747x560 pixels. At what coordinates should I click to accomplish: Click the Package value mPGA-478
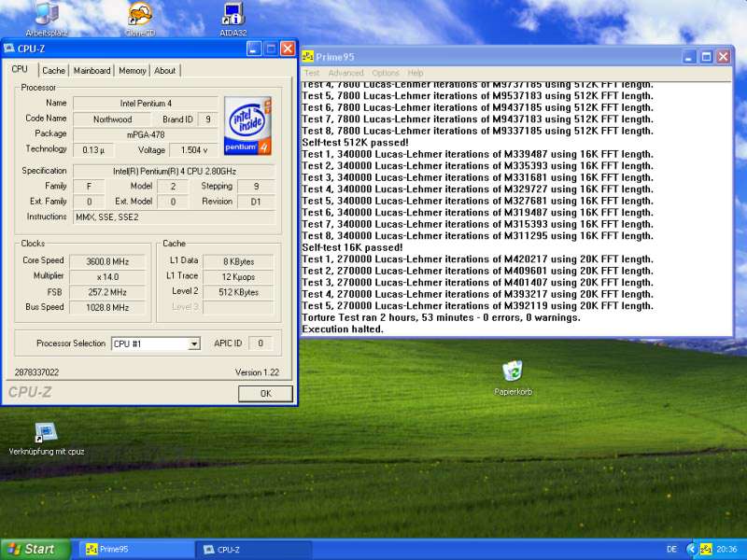point(146,134)
